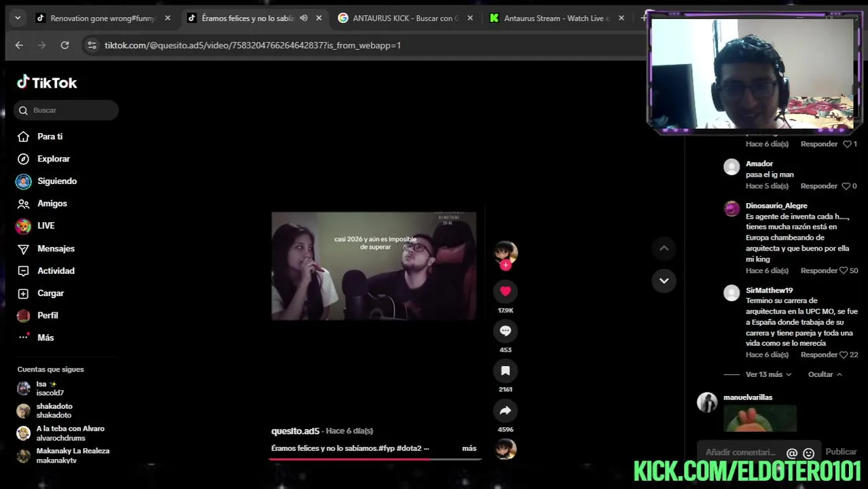Open Mensajes inbox
The width and height of the screenshot is (868, 489).
[x=56, y=249]
